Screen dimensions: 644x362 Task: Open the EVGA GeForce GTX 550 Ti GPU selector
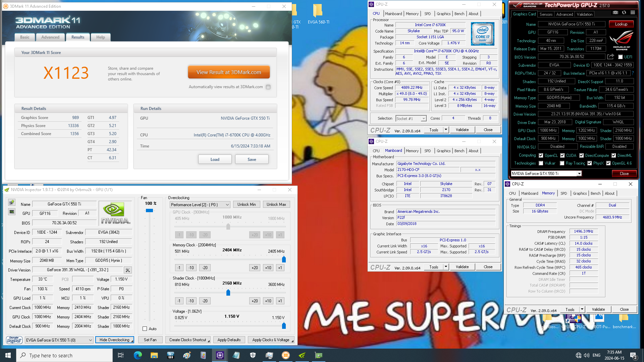click(x=59, y=340)
